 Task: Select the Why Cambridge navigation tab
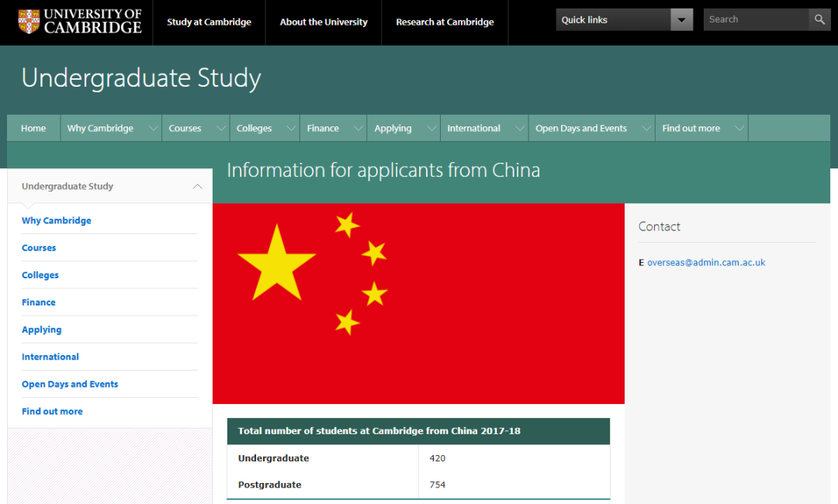(100, 128)
